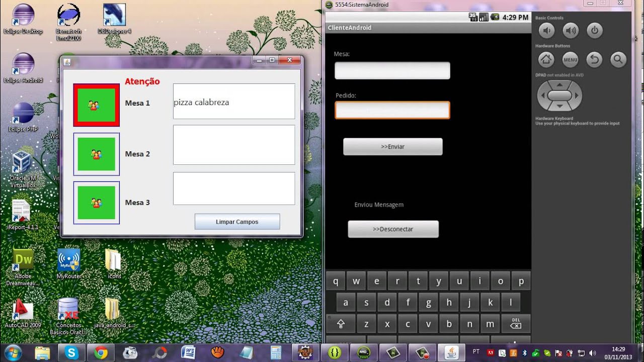
Task: Open Skype from the taskbar
Action: (71, 353)
